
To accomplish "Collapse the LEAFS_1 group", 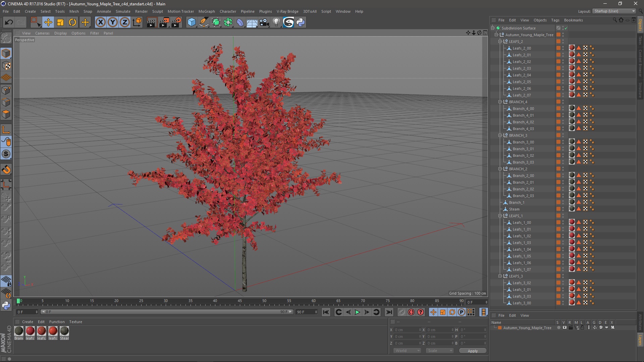I will [x=500, y=216].
